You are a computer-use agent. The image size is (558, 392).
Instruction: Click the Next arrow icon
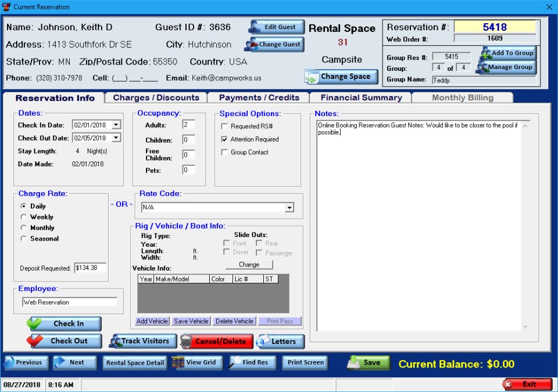click(59, 362)
